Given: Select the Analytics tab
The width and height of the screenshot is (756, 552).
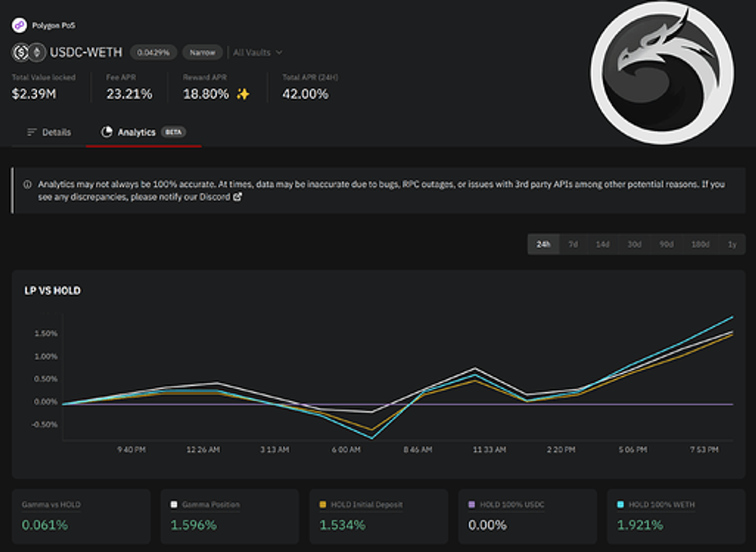Looking at the screenshot, I should pos(137,132).
